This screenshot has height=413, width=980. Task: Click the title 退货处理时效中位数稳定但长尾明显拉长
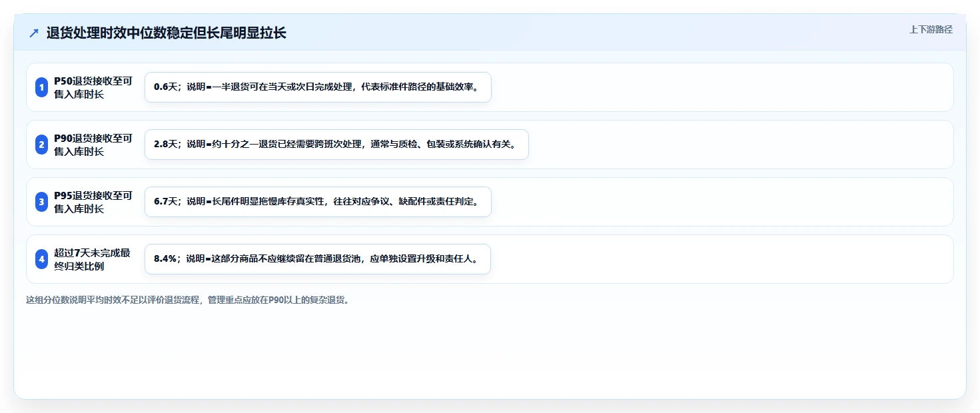[x=167, y=33]
